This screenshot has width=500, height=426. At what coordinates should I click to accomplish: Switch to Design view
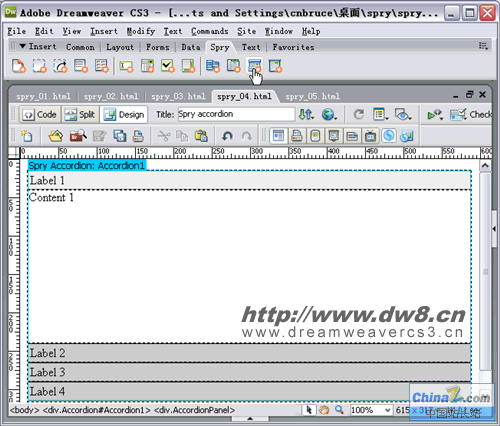(124, 115)
